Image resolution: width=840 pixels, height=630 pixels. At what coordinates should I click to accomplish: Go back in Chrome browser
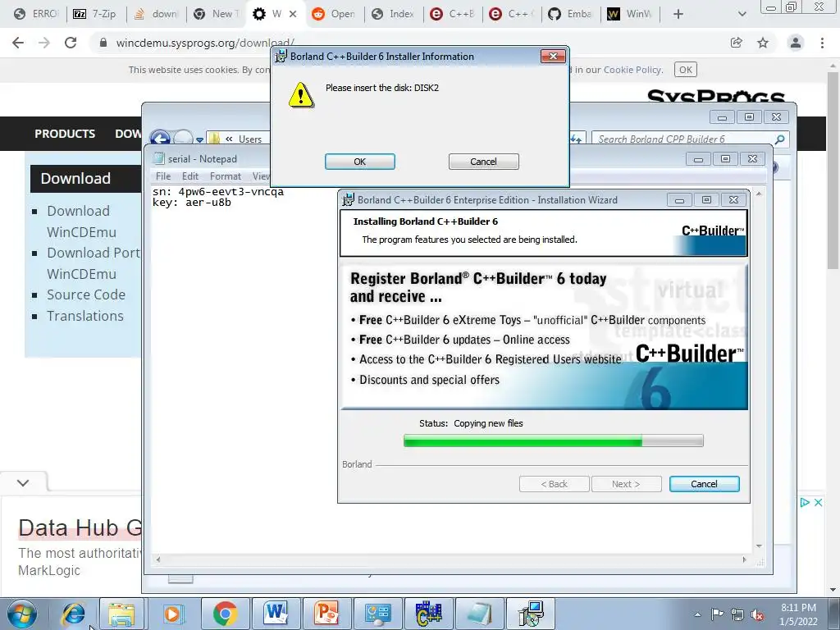[18, 43]
